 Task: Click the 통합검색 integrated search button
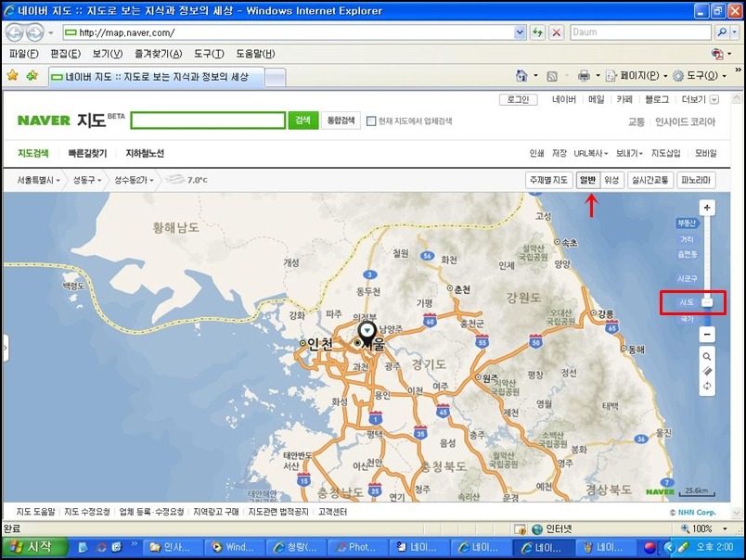[341, 121]
